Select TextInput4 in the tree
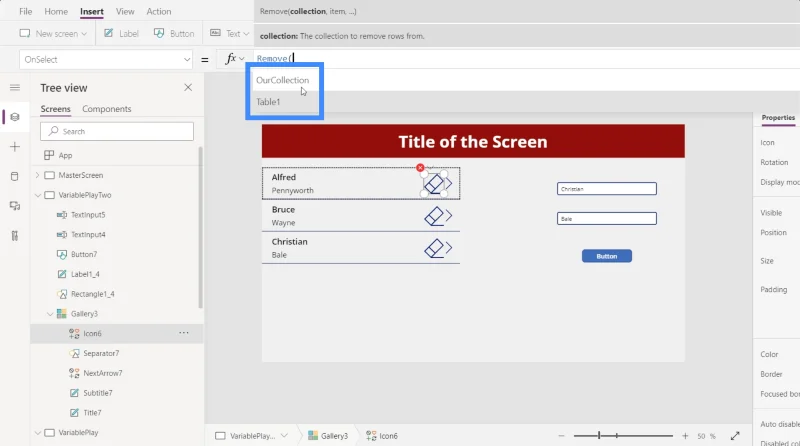Image resolution: width=800 pixels, height=446 pixels. click(88, 235)
